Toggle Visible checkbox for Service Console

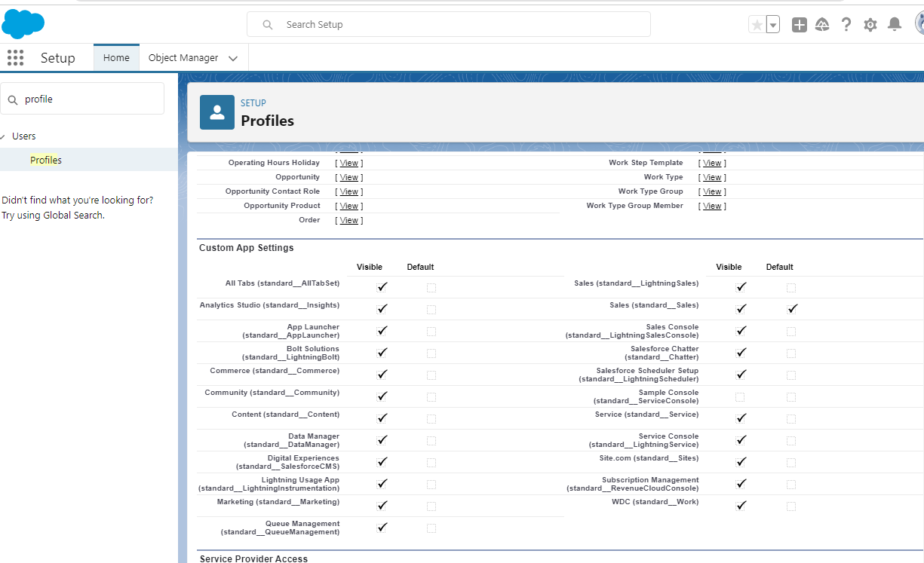tap(741, 440)
